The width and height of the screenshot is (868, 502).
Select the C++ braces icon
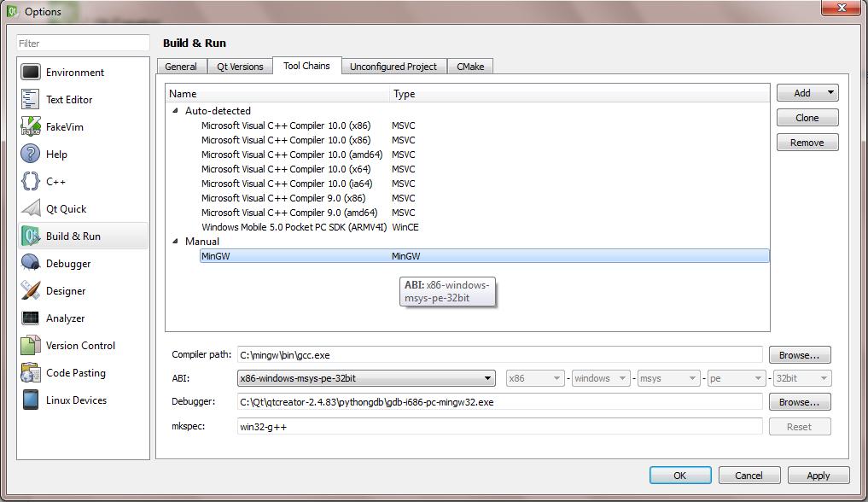coord(31,182)
